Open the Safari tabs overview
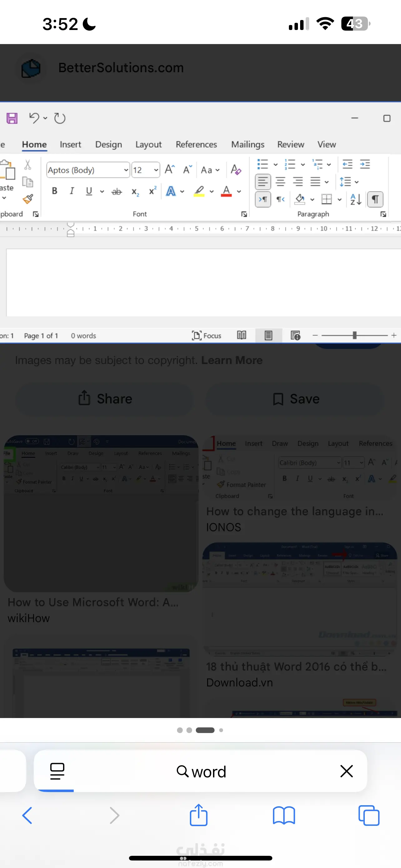 pyautogui.click(x=369, y=816)
